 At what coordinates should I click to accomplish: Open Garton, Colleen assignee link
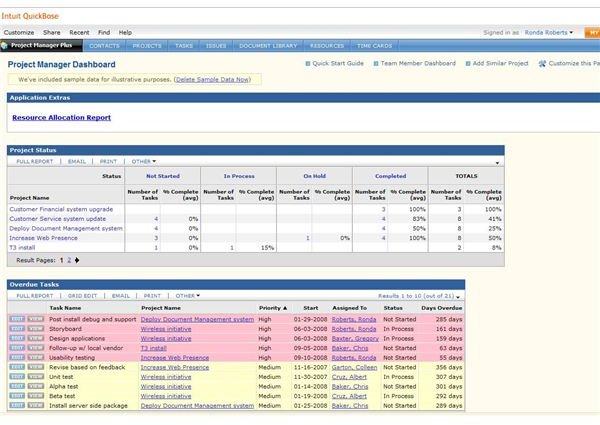(354, 367)
